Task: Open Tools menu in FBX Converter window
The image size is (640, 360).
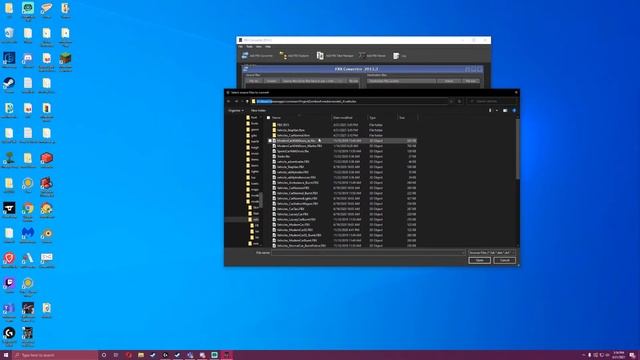Action: [249, 47]
